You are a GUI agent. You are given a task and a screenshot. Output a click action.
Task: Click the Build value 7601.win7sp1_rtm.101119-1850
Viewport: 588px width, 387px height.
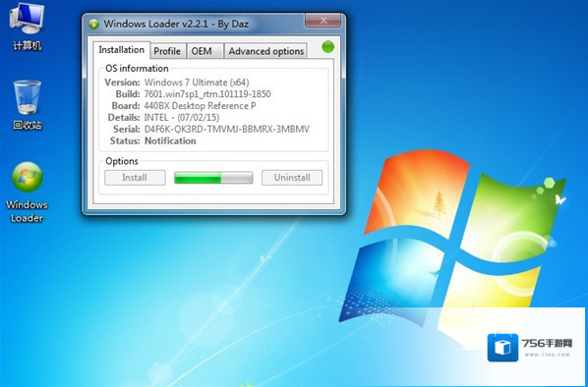pos(207,94)
